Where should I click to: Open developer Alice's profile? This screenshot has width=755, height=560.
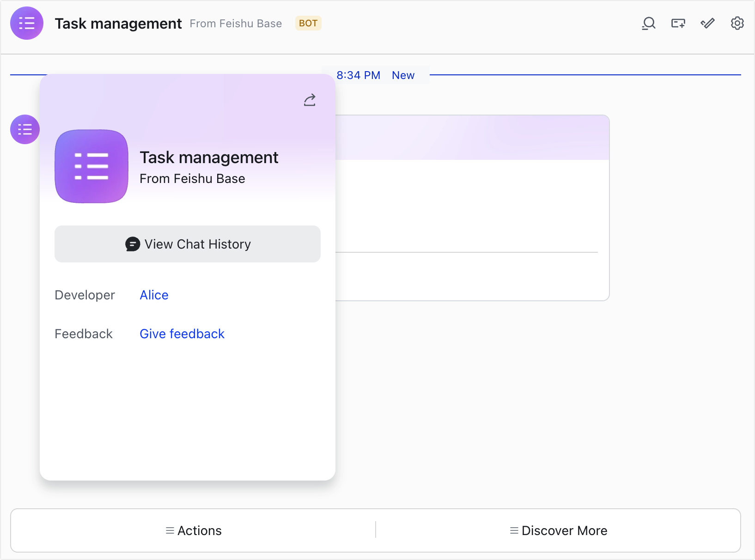click(x=154, y=295)
